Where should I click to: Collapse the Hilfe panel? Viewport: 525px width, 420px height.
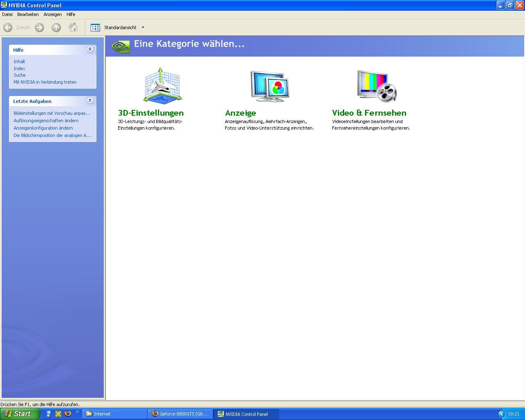[90, 49]
